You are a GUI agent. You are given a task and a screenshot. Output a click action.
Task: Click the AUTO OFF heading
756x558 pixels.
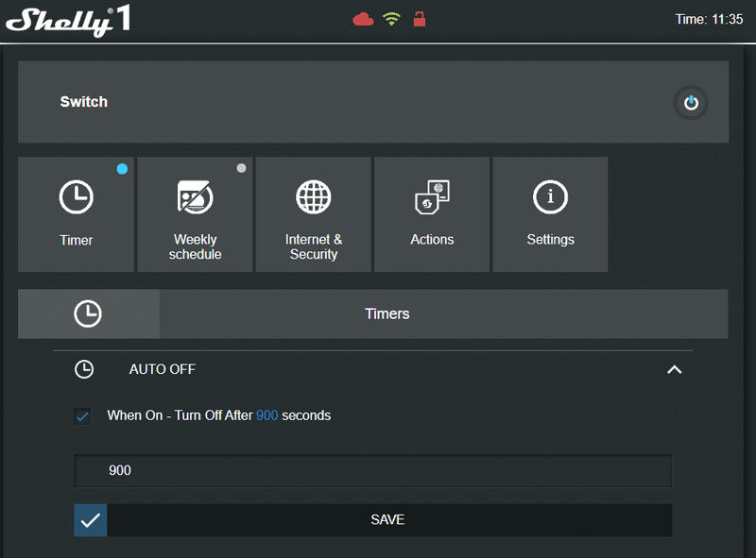coord(162,369)
